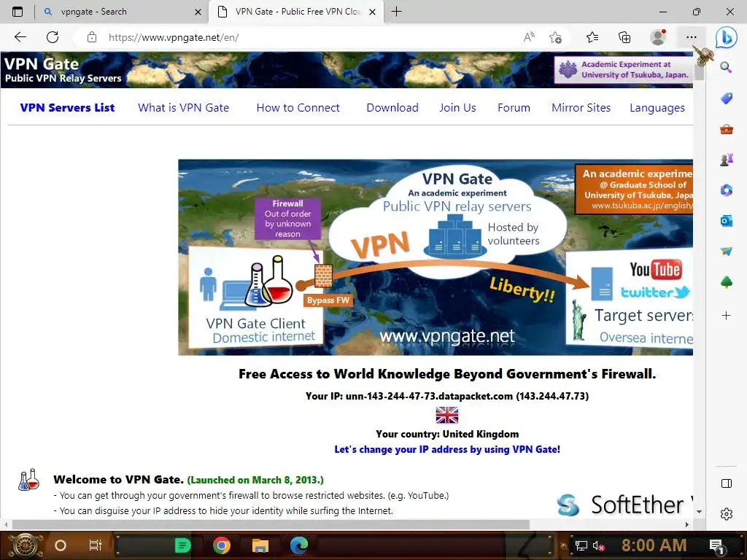The width and height of the screenshot is (747, 560).
Task: Launch Google Chrome from taskbar
Action: tap(222, 545)
